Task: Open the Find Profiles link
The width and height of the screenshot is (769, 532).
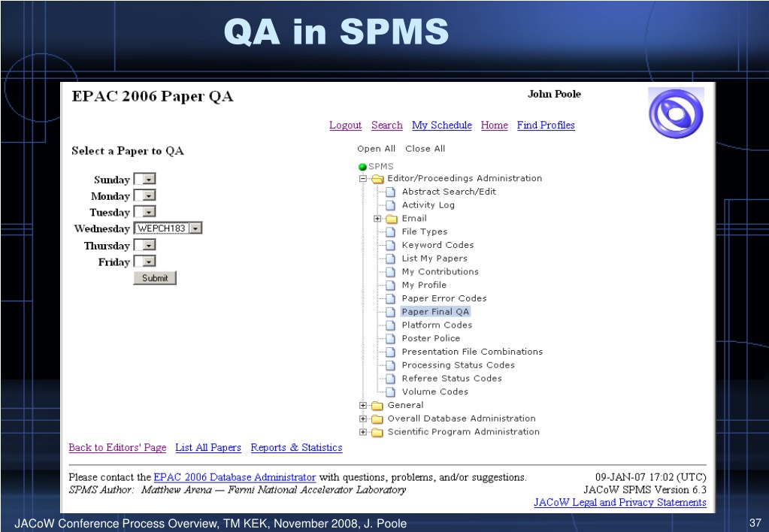Action: pyautogui.click(x=546, y=125)
